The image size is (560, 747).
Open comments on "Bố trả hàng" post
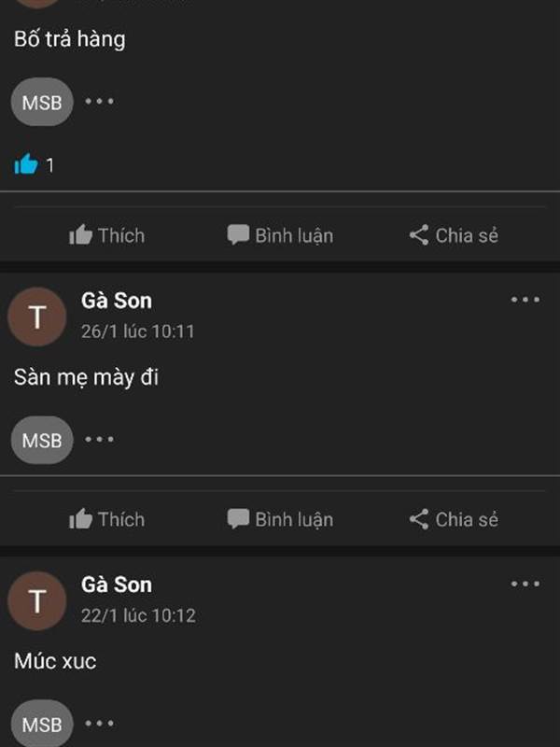pos(280,235)
